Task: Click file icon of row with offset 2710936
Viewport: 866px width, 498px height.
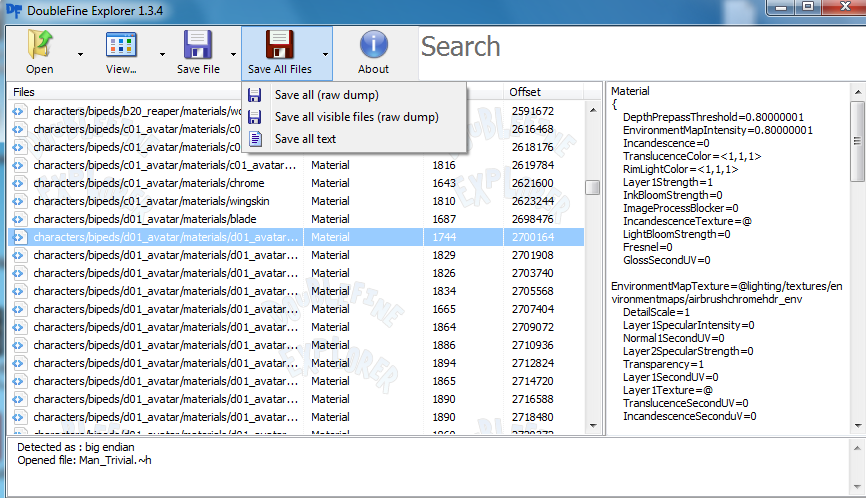Action: tap(19, 345)
